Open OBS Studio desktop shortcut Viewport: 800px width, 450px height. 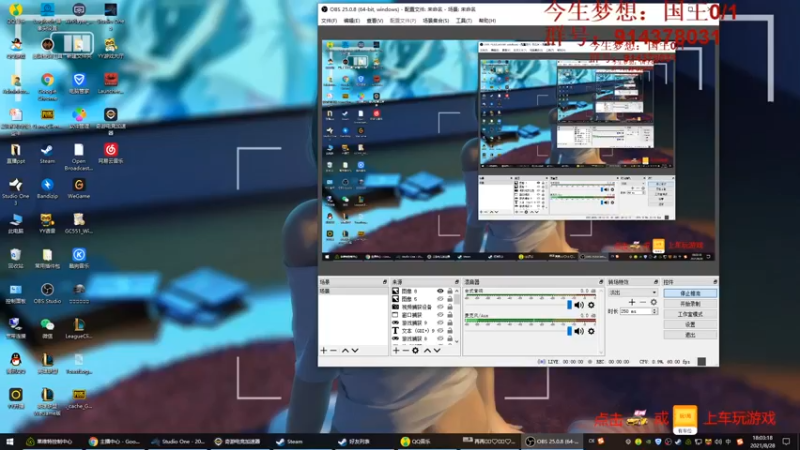click(47, 293)
